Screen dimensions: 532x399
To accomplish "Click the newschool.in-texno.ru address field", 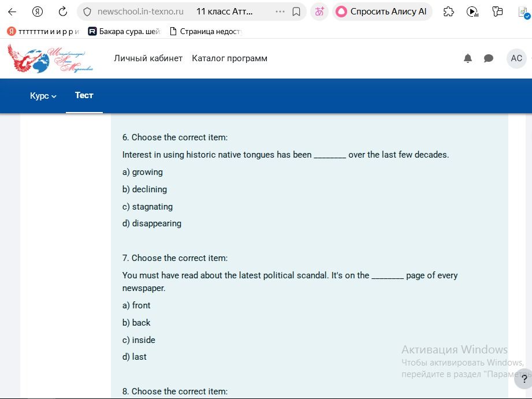I will coord(140,12).
